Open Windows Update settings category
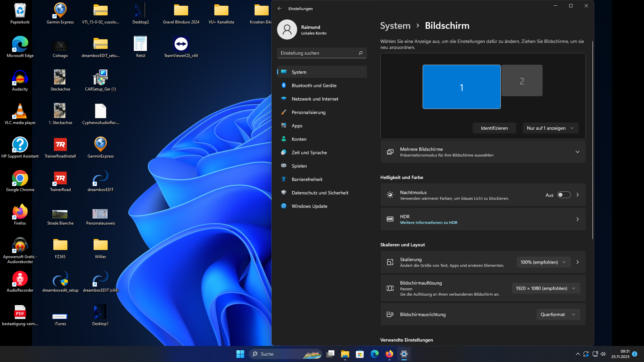The width and height of the screenshot is (644, 362). (309, 206)
